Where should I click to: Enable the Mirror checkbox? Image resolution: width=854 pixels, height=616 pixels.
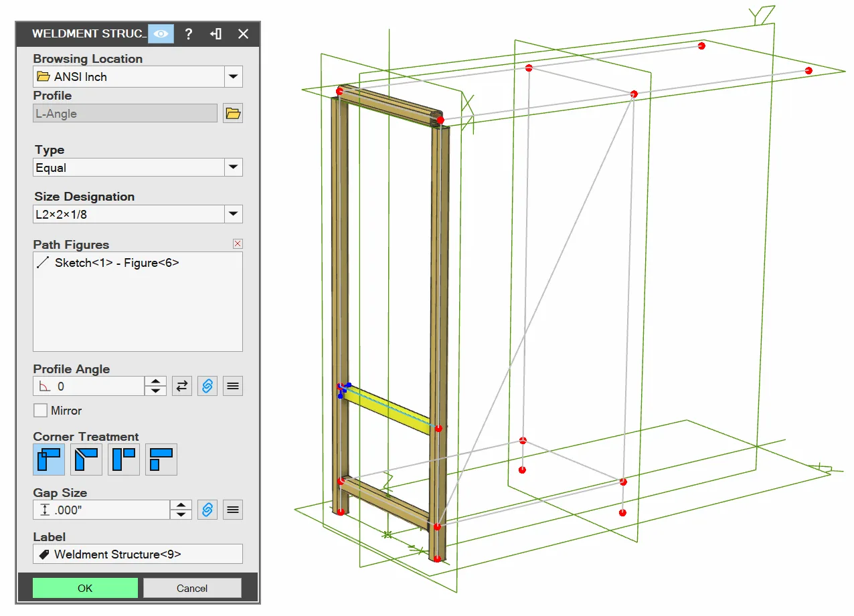pos(41,410)
